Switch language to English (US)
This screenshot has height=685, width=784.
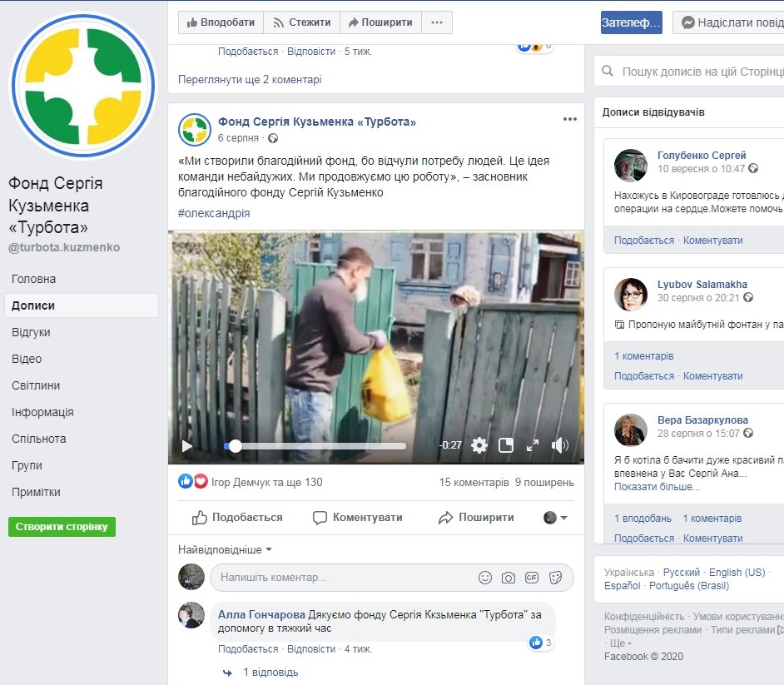point(737,572)
